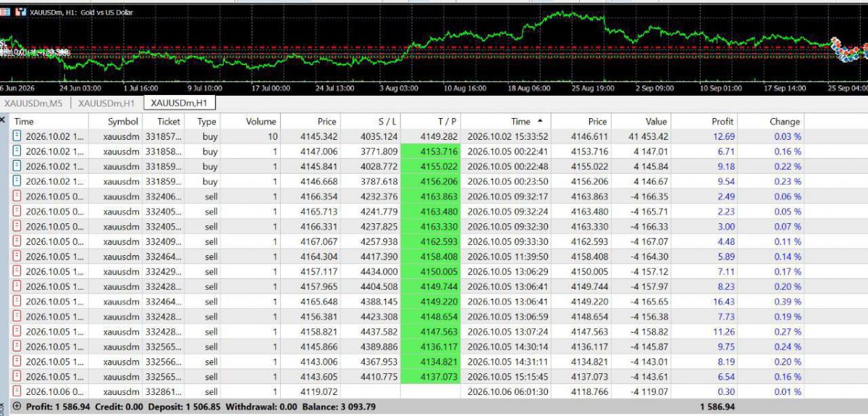Screen dimensions: 868x416
Task: Click the sell icon in the 4166.354 row
Action: point(17,196)
